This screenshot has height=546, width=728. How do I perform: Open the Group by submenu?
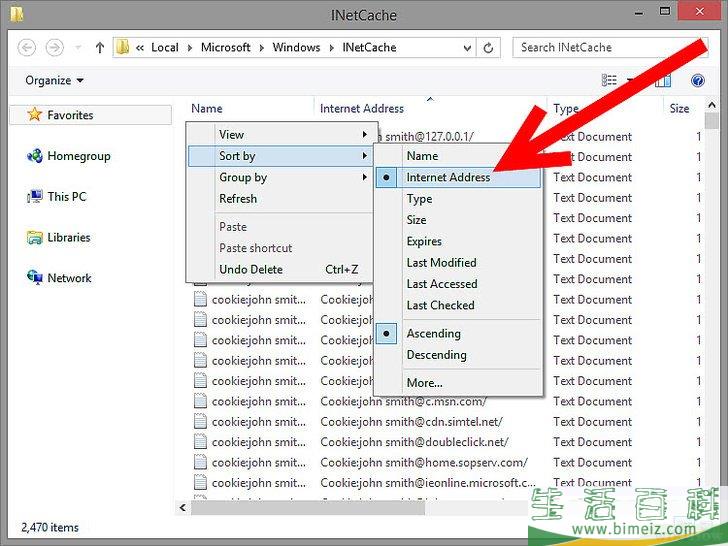point(281,177)
